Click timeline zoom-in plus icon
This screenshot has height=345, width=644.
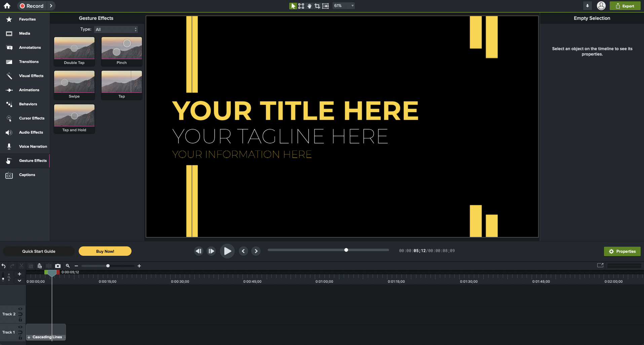139,266
